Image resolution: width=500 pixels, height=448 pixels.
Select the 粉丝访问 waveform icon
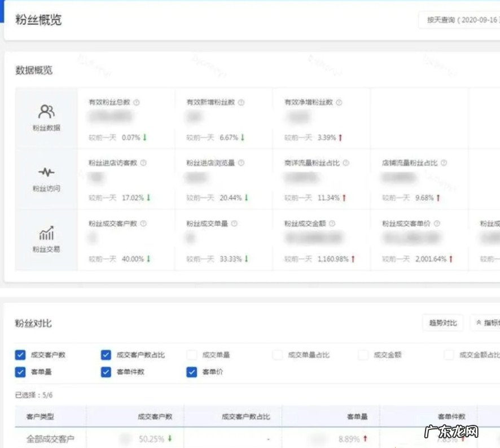(45, 171)
